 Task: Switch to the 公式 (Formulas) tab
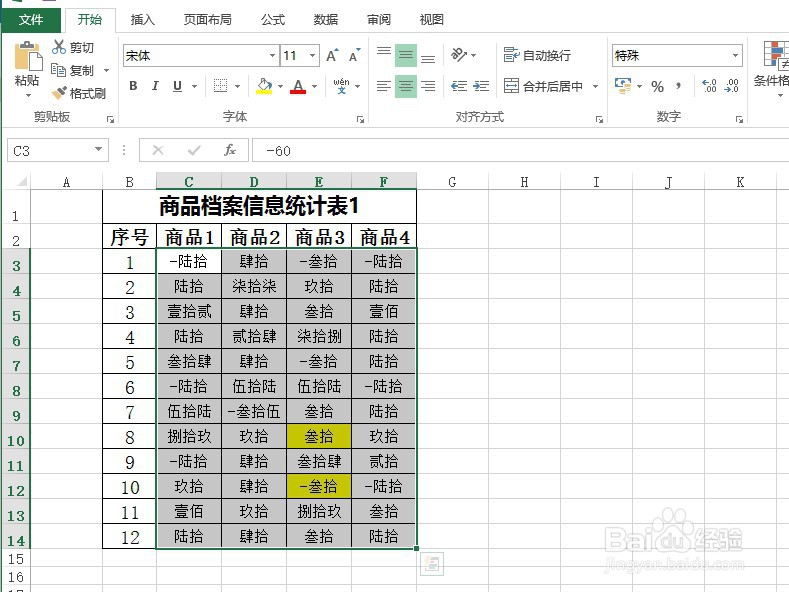[x=273, y=20]
